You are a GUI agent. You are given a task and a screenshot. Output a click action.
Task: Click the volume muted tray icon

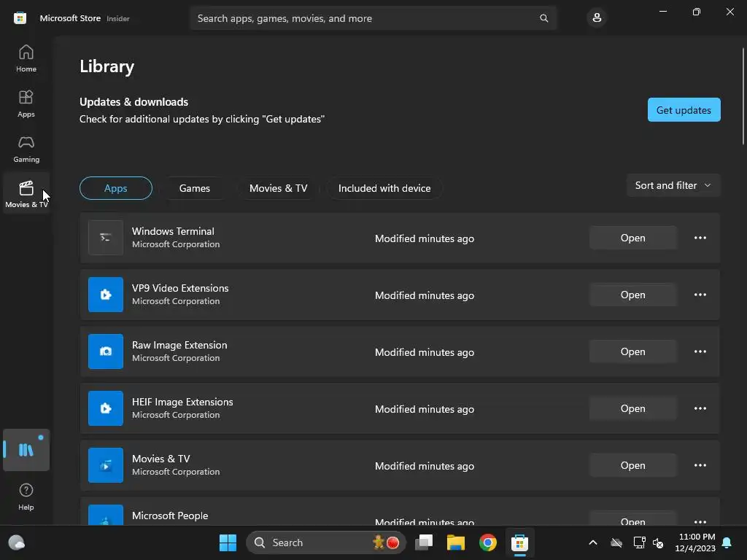click(x=658, y=542)
